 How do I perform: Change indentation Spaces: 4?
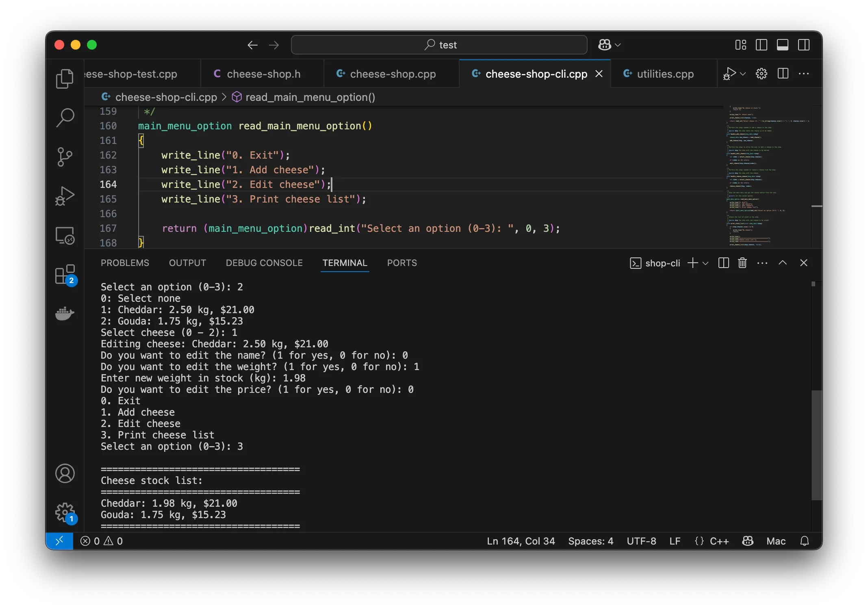(x=590, y=541)
